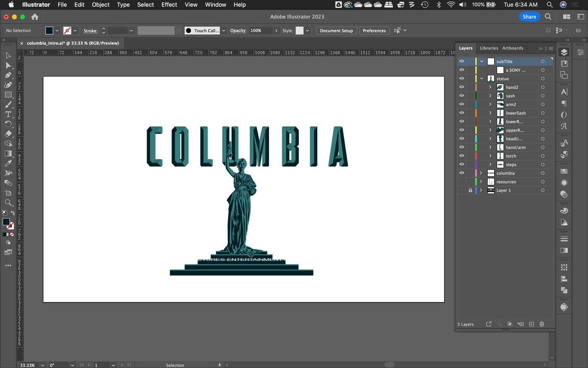Delete selection with trash icon in Layers
Image resolution: width=588 pixels, height=368 pixels.
pyautogui.click(x=542, y=324)
